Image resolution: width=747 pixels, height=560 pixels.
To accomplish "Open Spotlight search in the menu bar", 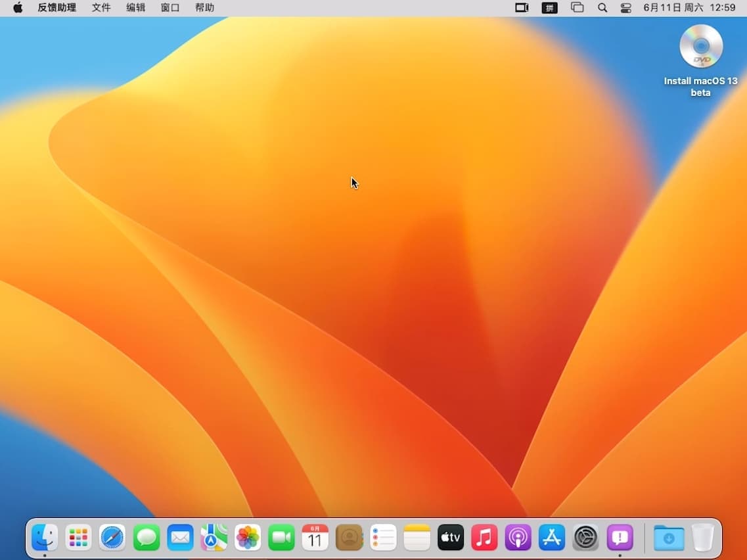I will click(x=602, y=7).
